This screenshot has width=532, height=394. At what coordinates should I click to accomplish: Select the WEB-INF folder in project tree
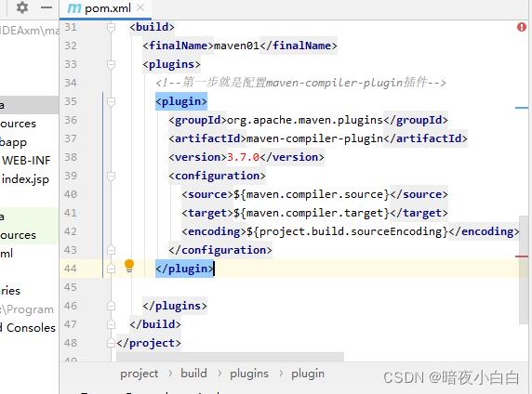(26, 161)
